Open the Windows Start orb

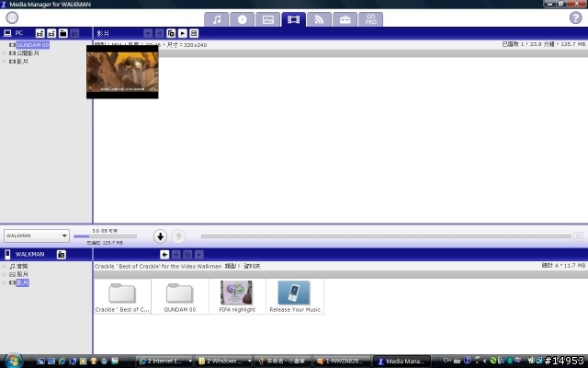14,361
